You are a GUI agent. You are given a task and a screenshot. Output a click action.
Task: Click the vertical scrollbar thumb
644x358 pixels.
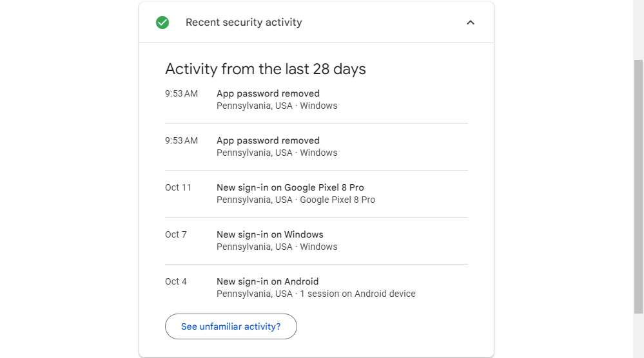click(638, 187)
